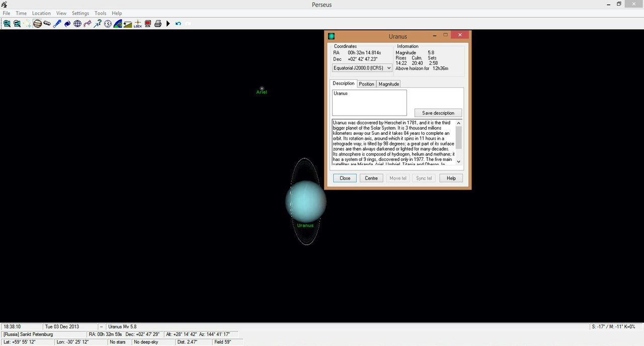Click the red monitor night-mode icon

[148, 24]
